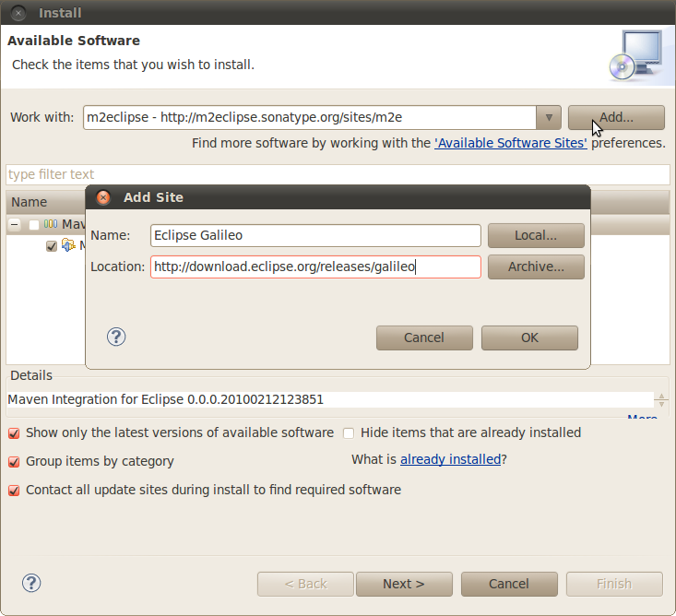The image size is (676, 616).
Task: Disable Group items by category
Action: click(x=14, y=462)
